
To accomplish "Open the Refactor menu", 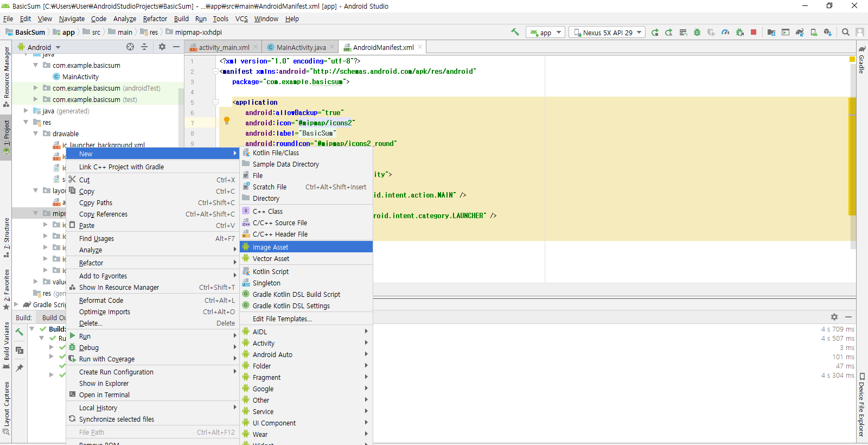I will pos(155,18).
